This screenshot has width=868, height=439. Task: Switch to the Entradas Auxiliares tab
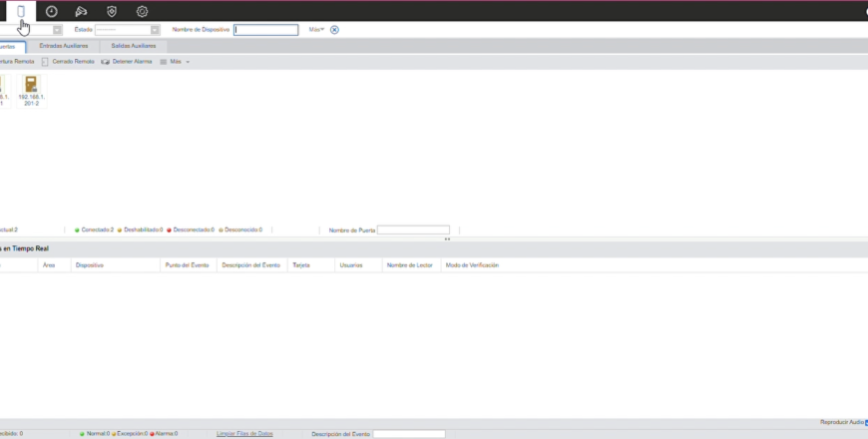click(63, 46)
